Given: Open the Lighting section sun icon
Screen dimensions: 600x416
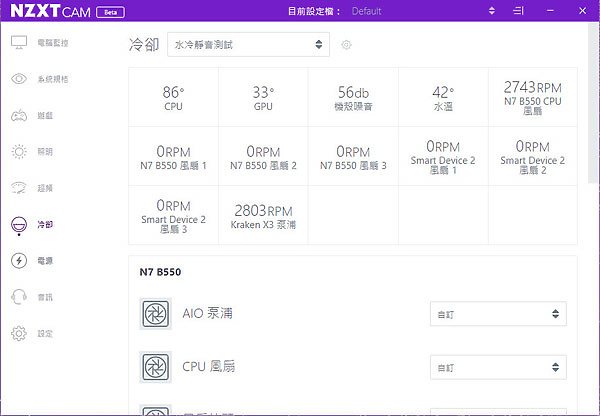Looking at the screenshot, I should pos(19,152).
